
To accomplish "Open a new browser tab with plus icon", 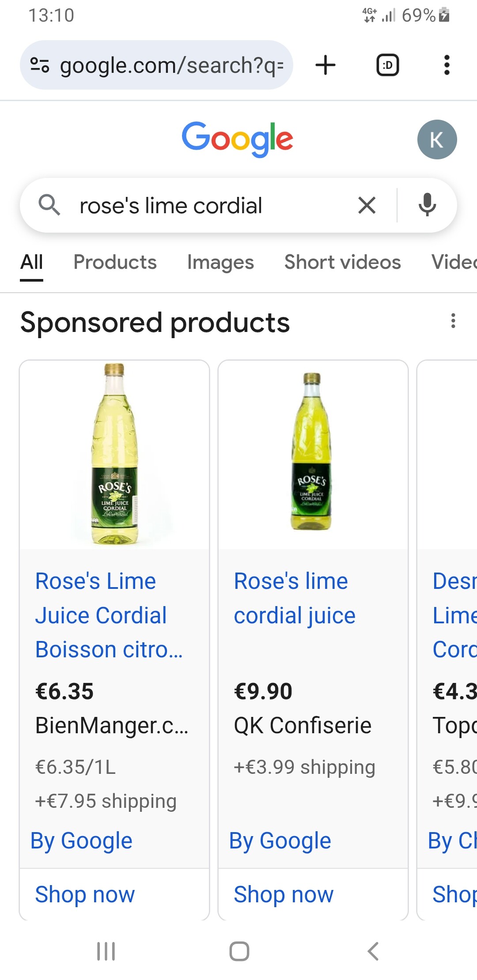I will point(326,65).
